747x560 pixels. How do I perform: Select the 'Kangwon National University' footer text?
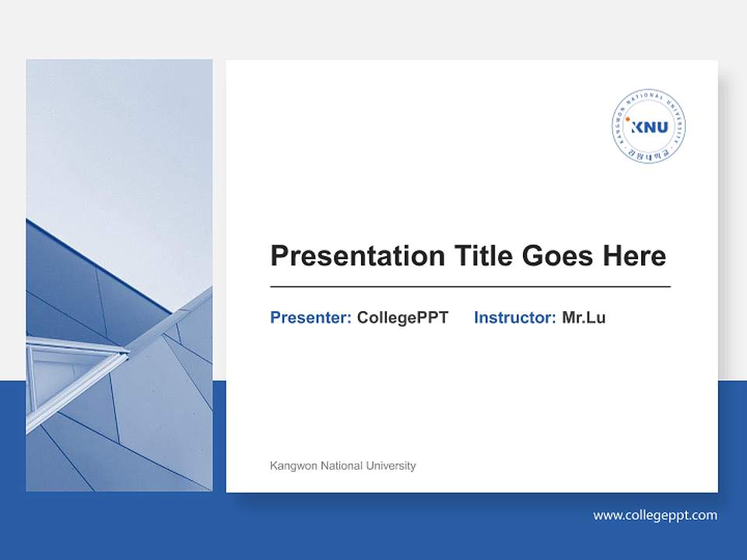tap(343, 466)
